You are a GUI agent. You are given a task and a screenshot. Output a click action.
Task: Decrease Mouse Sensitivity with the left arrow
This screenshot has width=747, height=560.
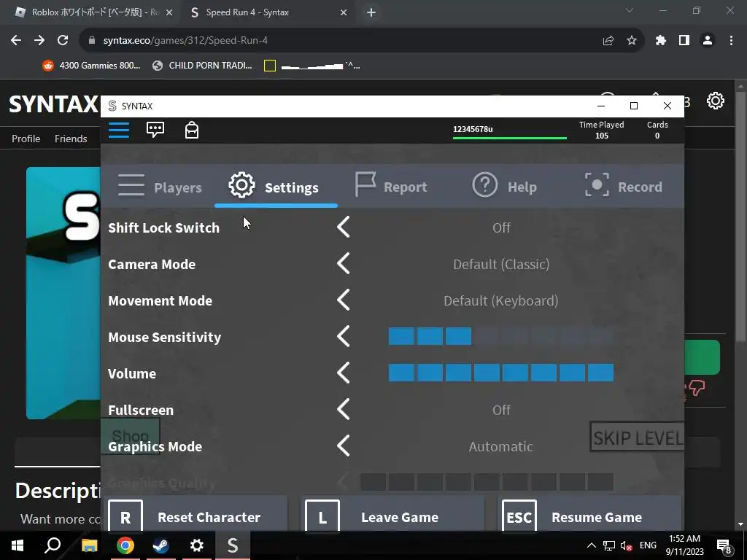pyautogui.click(x=344, y=336)
